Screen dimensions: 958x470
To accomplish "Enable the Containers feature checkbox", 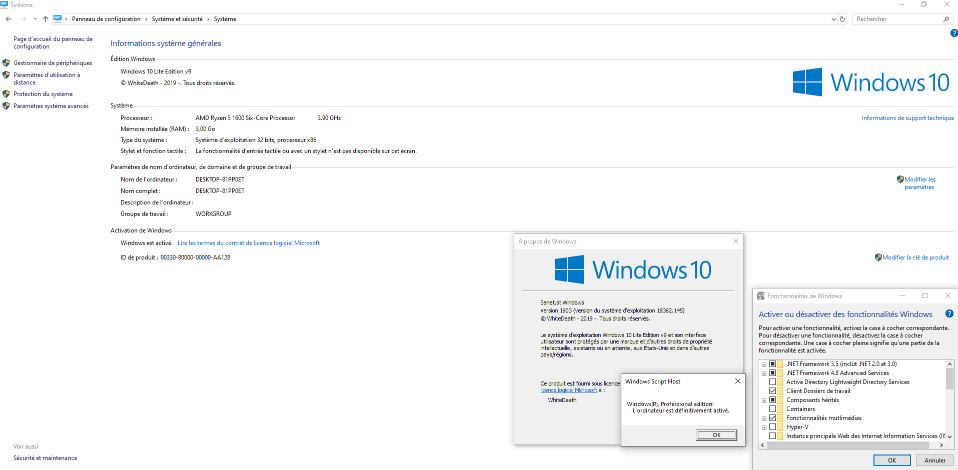I will tap(772, 409).
